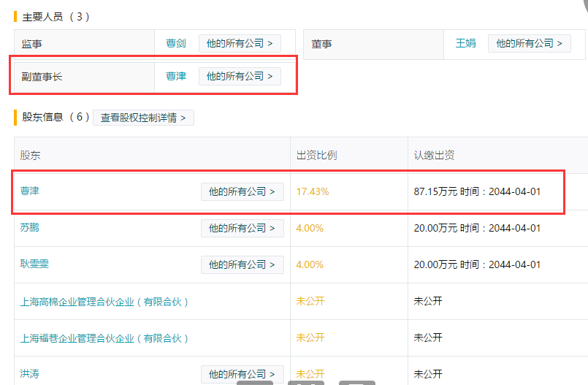Open 他的所有公司 in 副董事长 row
588x385 pixels.
tap(240, 76)
